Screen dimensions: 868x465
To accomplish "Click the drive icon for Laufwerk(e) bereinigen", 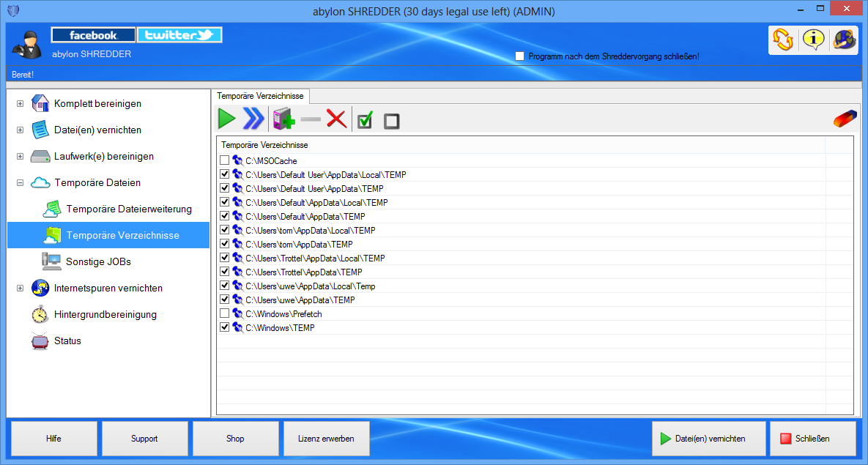I will click(40, 156).
